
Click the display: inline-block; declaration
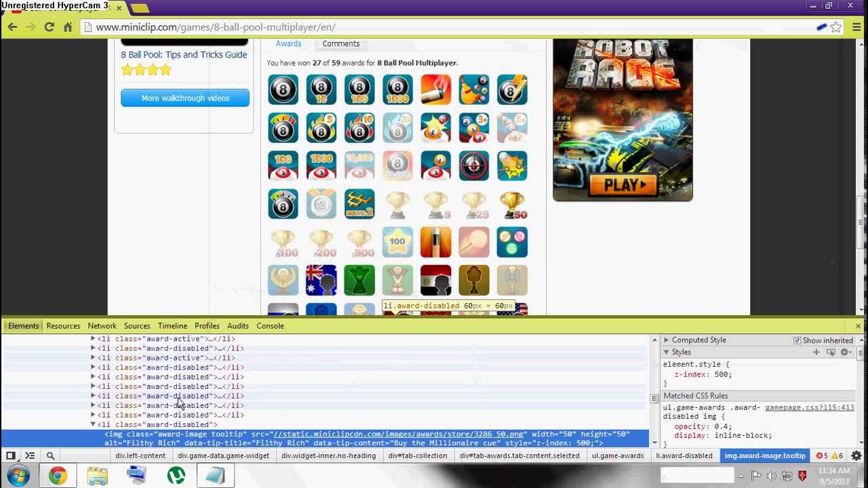723,436
